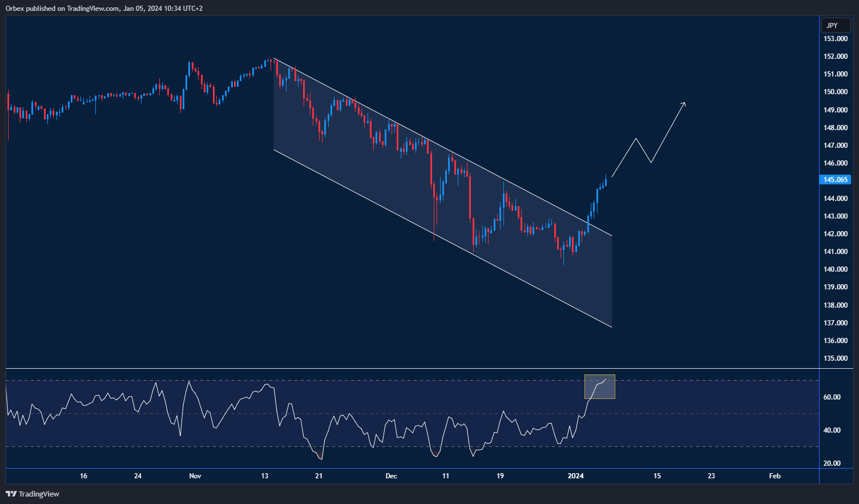Select the JPY currency badge on price scale

(x=835, y=25)
